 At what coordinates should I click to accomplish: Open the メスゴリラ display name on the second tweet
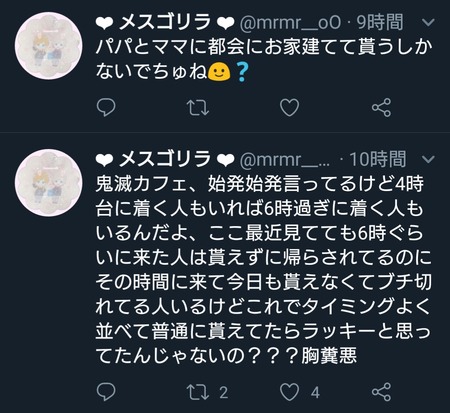click(x=165, y=159)
